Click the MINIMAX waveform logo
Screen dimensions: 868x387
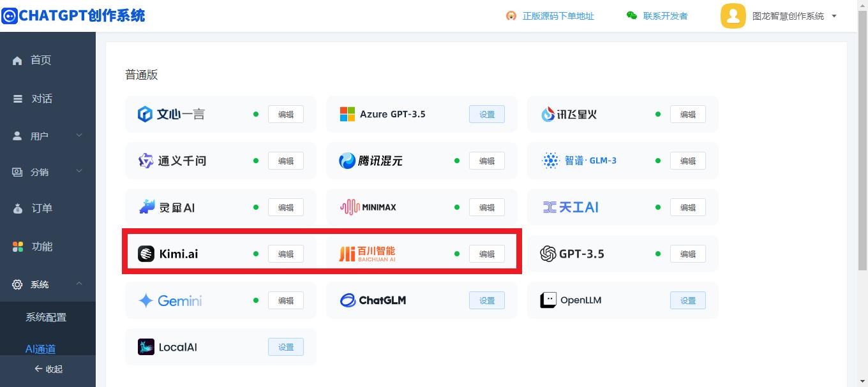click(x=349, y=207)
